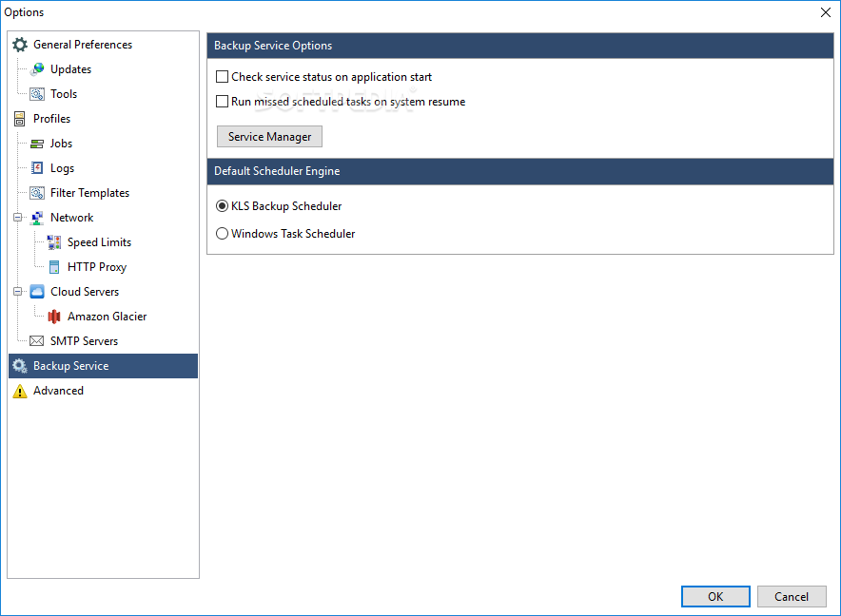The image size is (841, 616).
Task: Click the HTTP Proxy icon
Action: pyautogui.click(x=54, y=267)
